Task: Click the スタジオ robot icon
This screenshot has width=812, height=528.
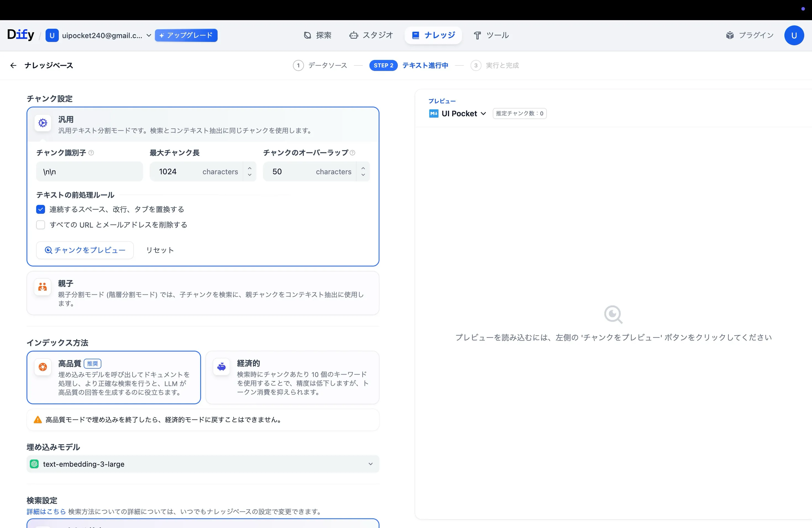Action: [x=354, y=35]
